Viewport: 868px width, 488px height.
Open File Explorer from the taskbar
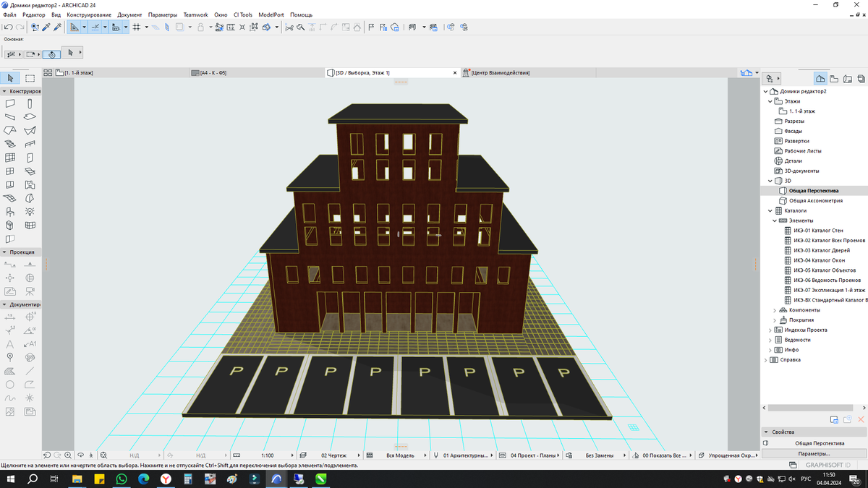(x=76, y=479)
